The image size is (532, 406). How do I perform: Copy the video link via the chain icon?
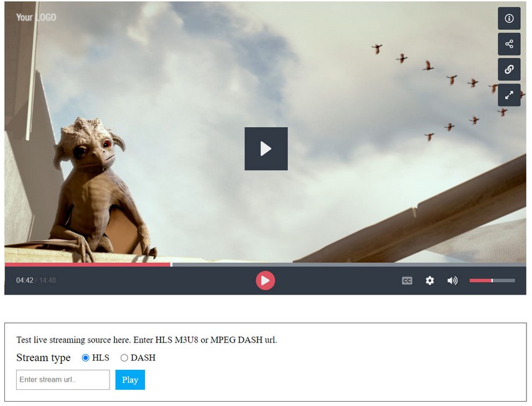pos(509,69)
